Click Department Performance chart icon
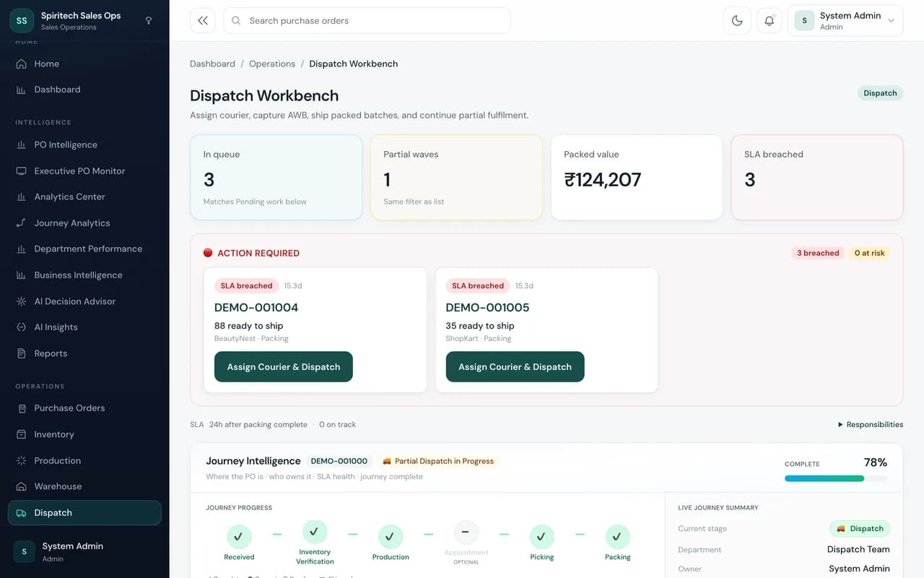Screen dimensions: 924x578 tap(21, 249)
